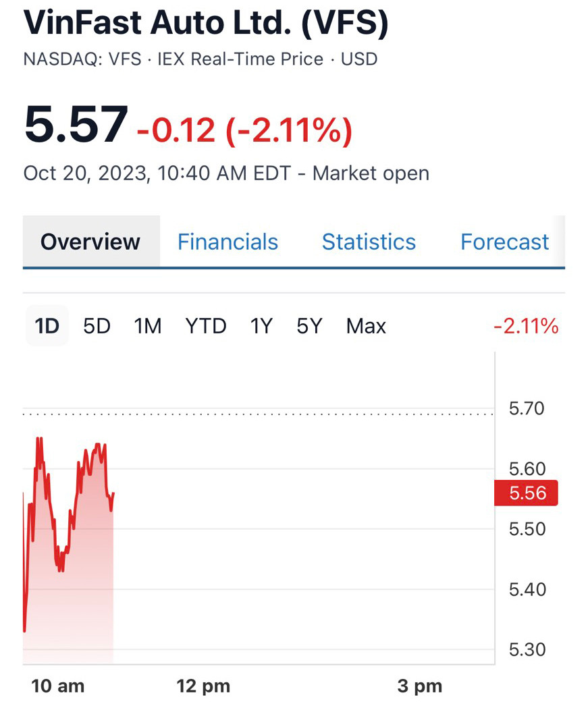The height and width of the screenshot is (710, 588).
Task: Go to the Statistics tab
Action: pos(369,242)
